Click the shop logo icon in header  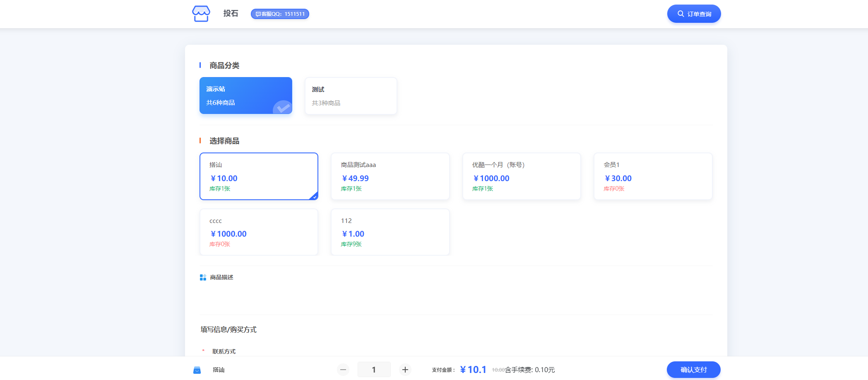tap(201, 14)
